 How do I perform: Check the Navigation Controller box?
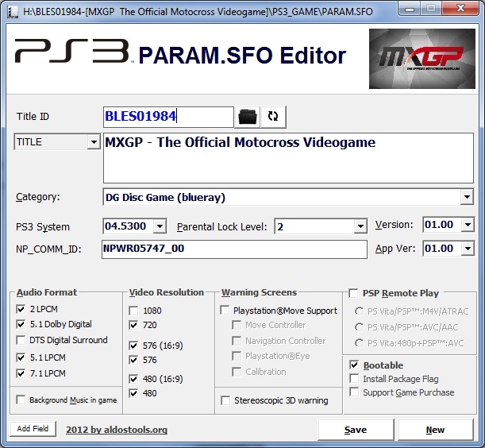click(237, 341)
